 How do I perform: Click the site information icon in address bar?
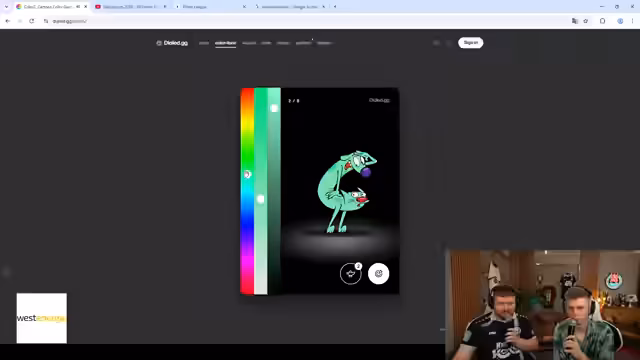click(x=46, y=21)
